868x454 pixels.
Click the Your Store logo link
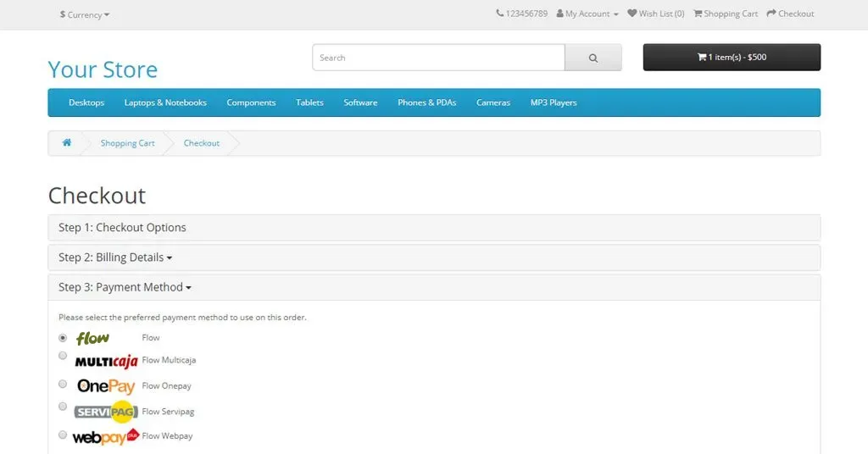[x=103, y=69]
